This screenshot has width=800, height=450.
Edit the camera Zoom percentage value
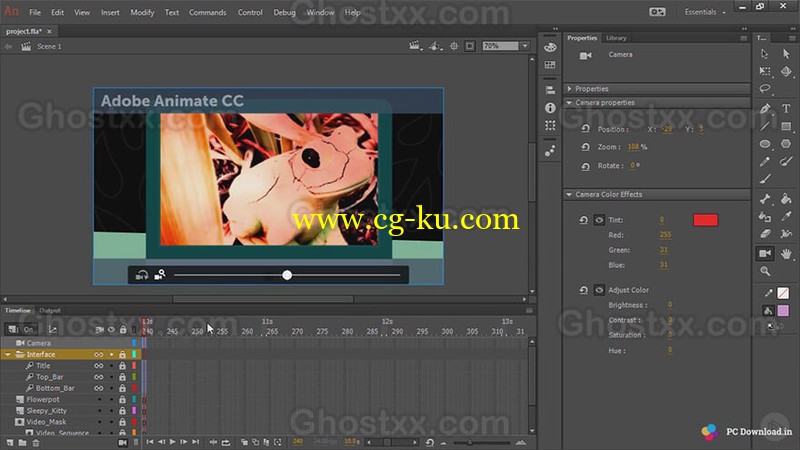pyautogui.click(x=633, y=147)
